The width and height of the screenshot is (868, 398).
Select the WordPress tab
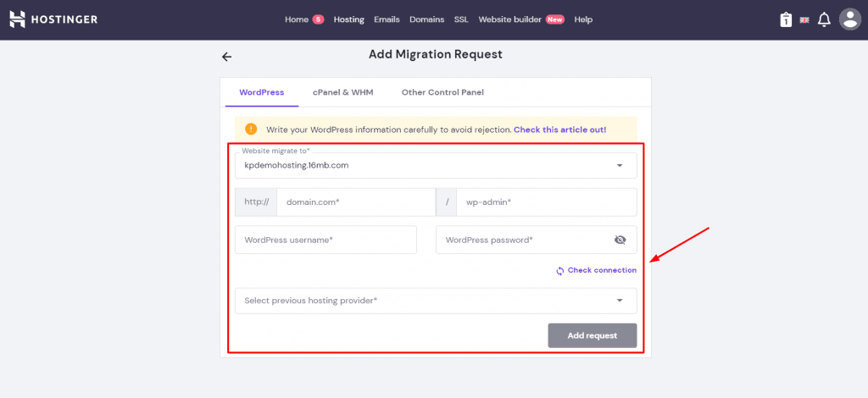coord(262,92)
